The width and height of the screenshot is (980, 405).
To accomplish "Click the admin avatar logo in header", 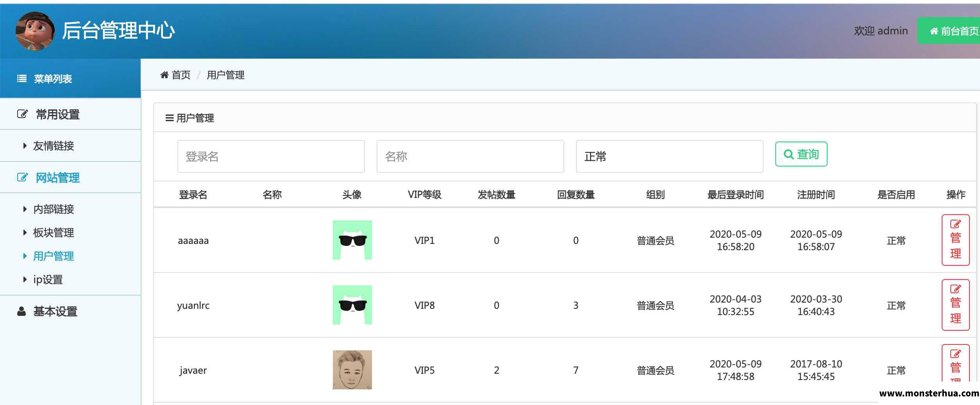I will click(35, 31).
